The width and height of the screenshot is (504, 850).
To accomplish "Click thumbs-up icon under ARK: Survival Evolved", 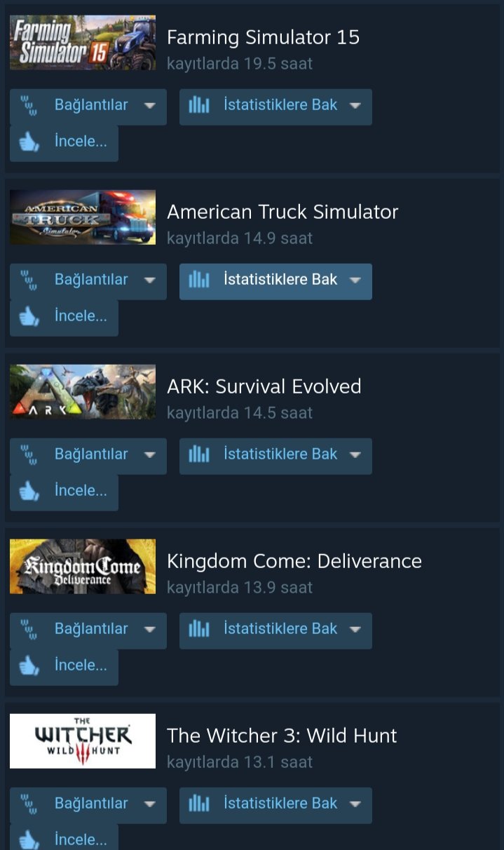I will [29, 492].
